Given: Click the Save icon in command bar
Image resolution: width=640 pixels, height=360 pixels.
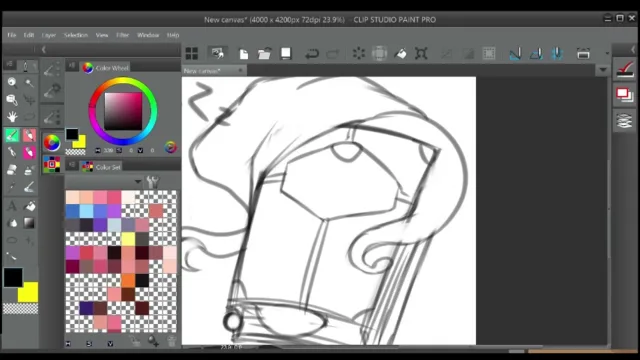Looking at the screenshot, I should pos(286,53).
